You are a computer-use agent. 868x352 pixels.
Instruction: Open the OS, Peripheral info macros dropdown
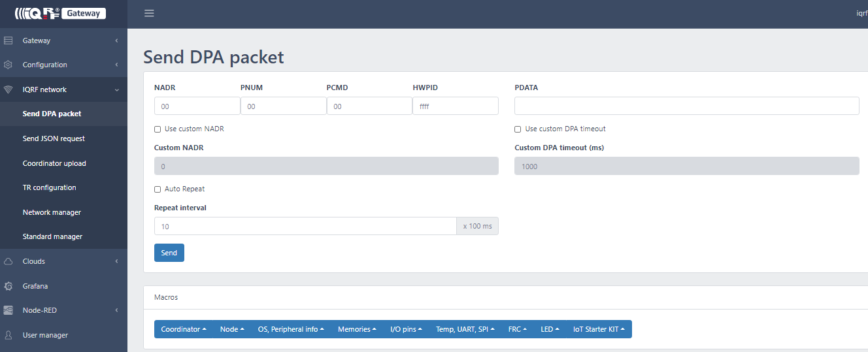(292, 329)
